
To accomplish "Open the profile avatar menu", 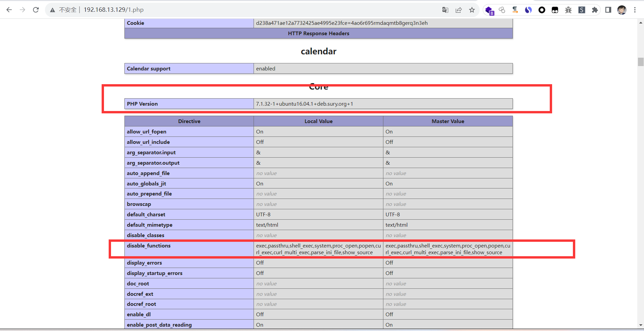I will 622,10.
